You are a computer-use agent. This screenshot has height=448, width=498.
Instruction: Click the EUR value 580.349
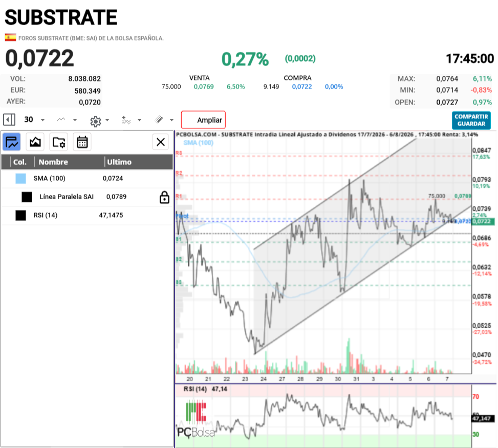[x=88, y=91]
